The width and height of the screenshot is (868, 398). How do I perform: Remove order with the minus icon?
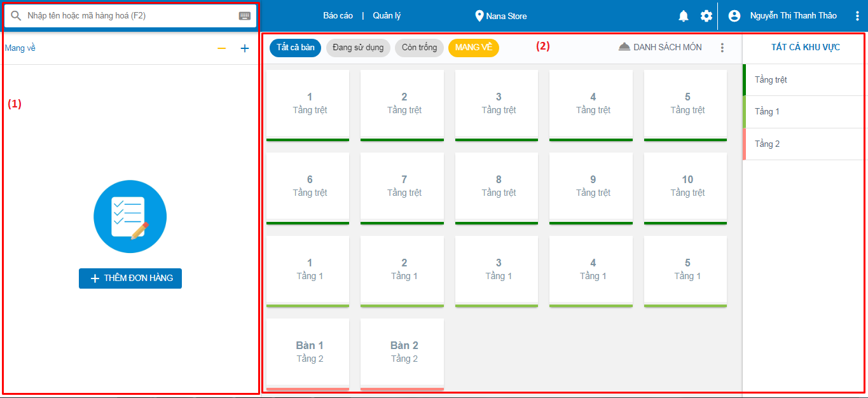coord(221,48)
